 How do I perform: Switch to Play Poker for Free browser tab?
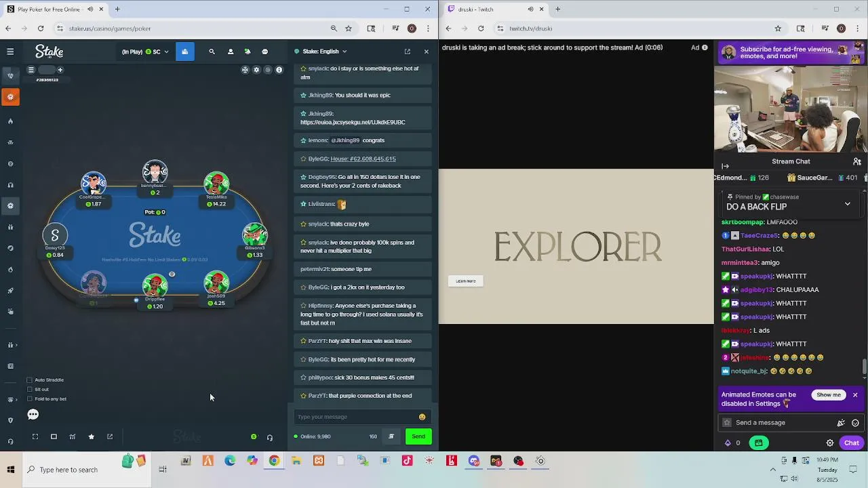(56, 9)
